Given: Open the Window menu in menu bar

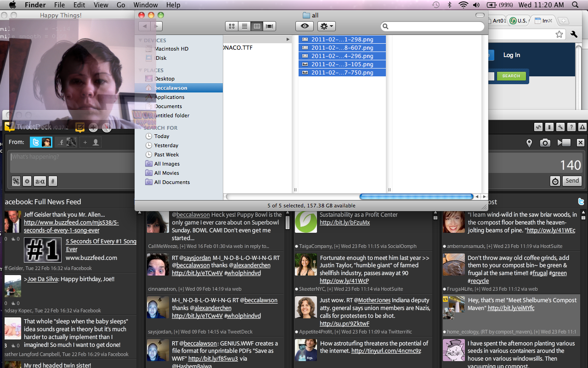Looking at the screenshot, I should (145, 5).
